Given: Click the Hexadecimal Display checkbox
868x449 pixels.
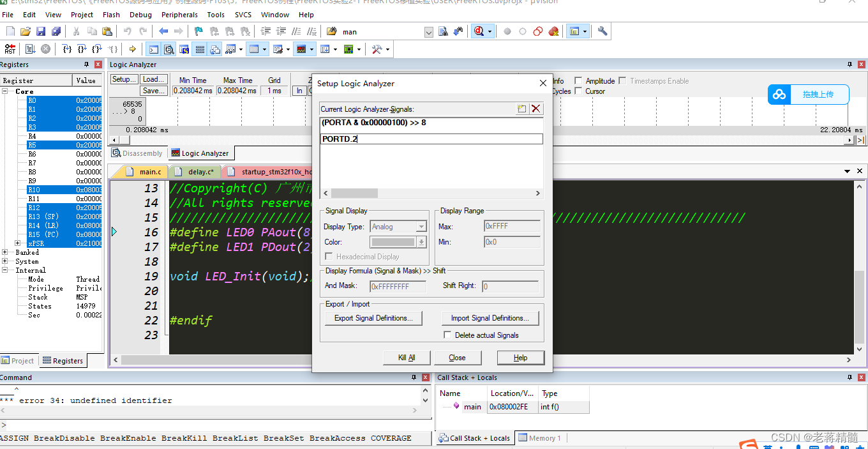Looking at the screenshot, I should click(x=329, y=257).
